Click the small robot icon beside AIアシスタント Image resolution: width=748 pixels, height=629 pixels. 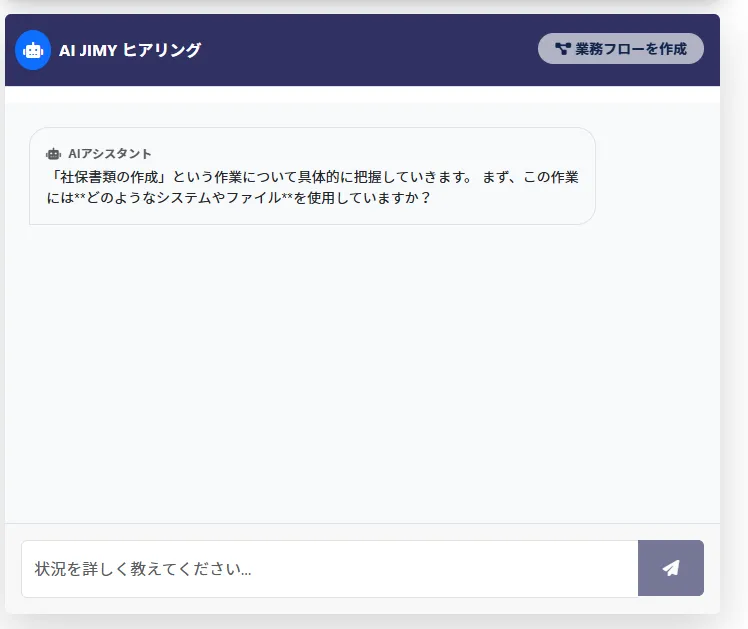[54, 154]
